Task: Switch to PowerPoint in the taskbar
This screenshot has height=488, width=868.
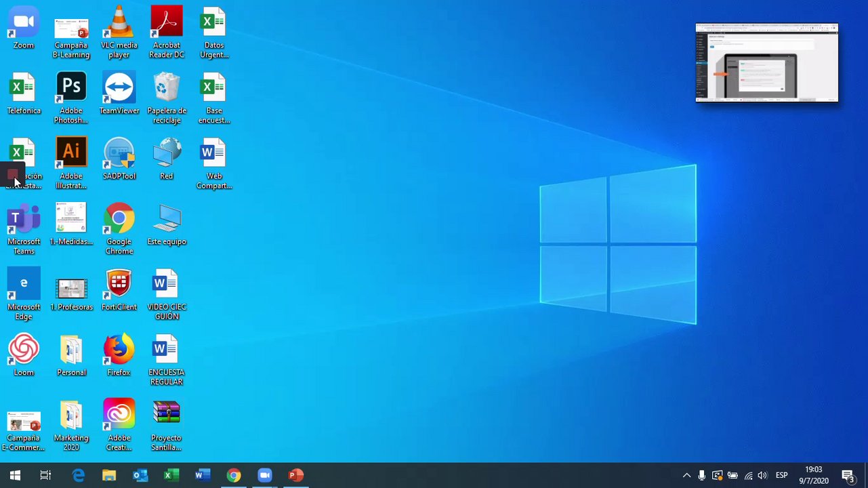Action: (x=296, y=475)
